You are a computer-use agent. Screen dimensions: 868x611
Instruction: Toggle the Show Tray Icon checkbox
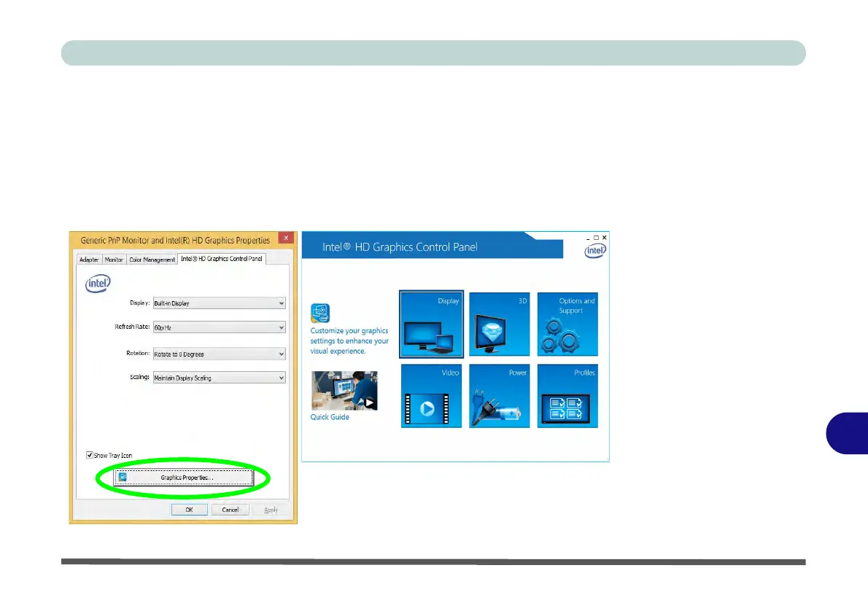tap(90, 455)
